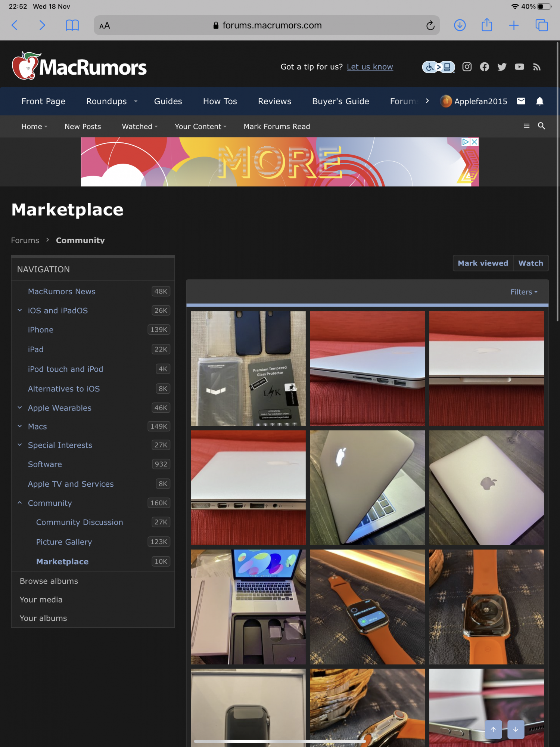Open Safari bookmarks book icon

coord(72,25)
